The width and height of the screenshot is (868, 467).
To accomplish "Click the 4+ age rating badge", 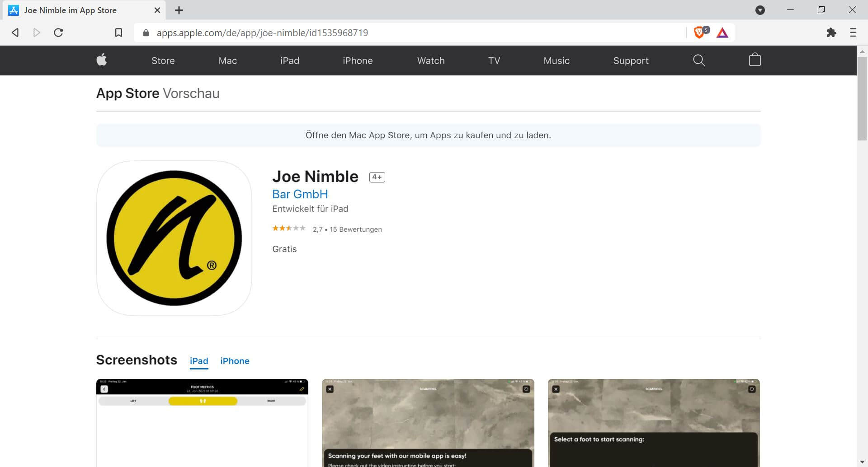I will [377, 177].
